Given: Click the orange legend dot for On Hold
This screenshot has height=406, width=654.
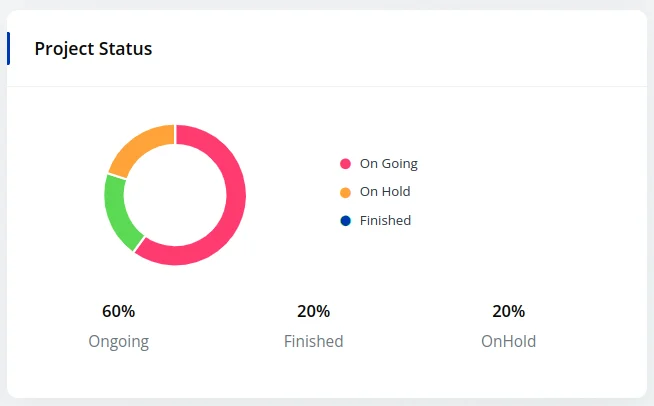Looking at the screenshot, I should (346, 192).
